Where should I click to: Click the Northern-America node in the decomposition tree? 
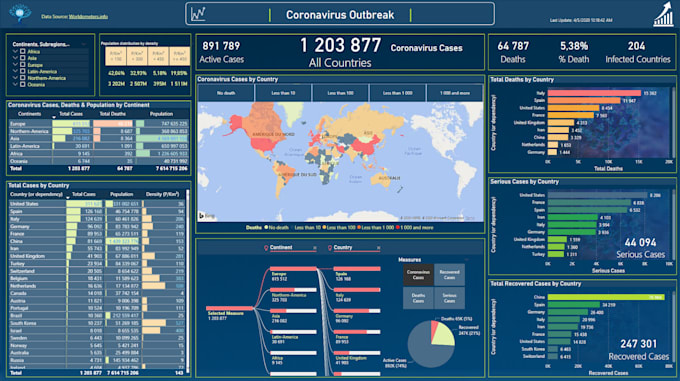pos(293,290)
